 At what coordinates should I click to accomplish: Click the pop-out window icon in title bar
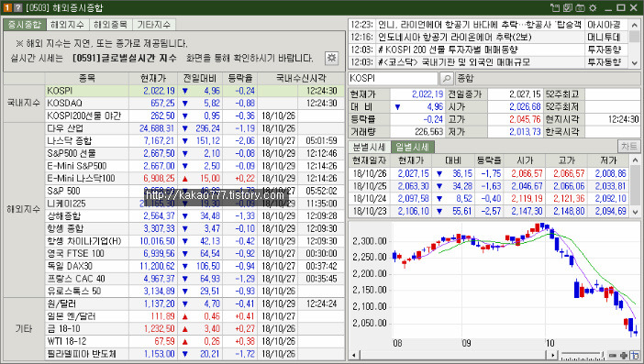pyautogui.click(x=555, y=8)
